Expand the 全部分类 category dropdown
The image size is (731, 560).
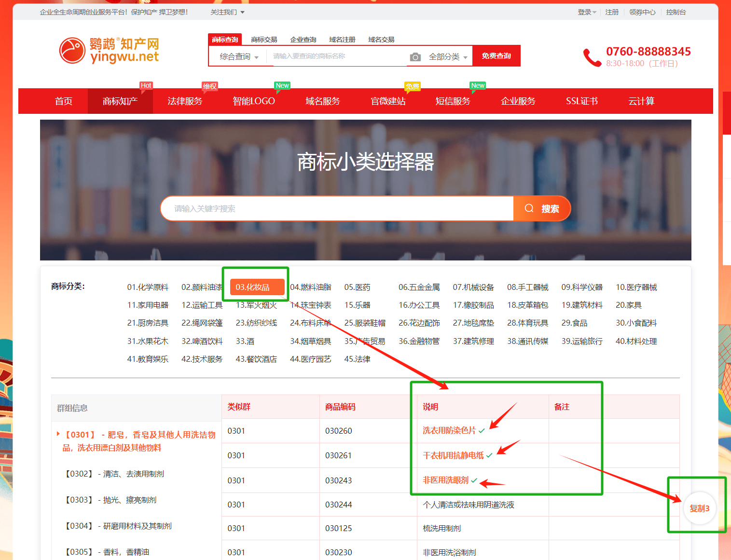coord(448,57)
